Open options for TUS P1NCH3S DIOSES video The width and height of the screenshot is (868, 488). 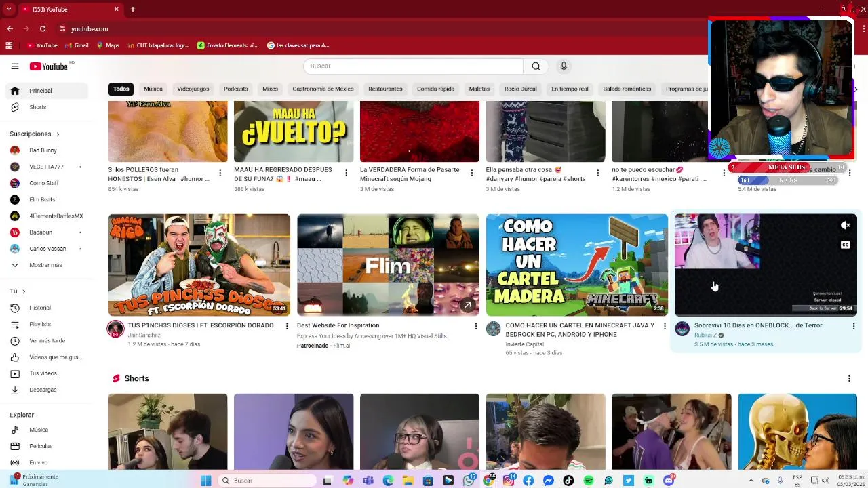[x=287, y=326]
